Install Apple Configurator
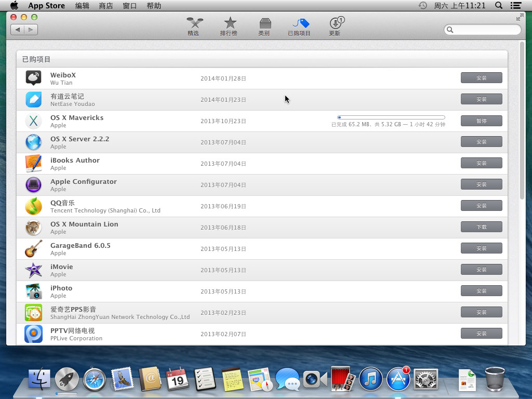The height and width of the screenshot is (399, 532). (x=482, y=184)
